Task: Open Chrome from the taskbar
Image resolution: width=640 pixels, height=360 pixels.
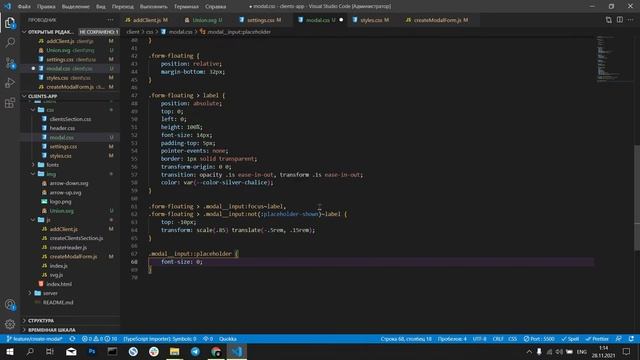Action: pos(216,351)
